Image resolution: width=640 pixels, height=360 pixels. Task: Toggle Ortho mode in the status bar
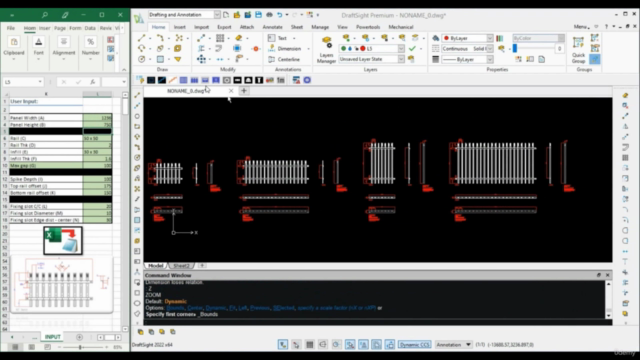[x=323, y=345]
